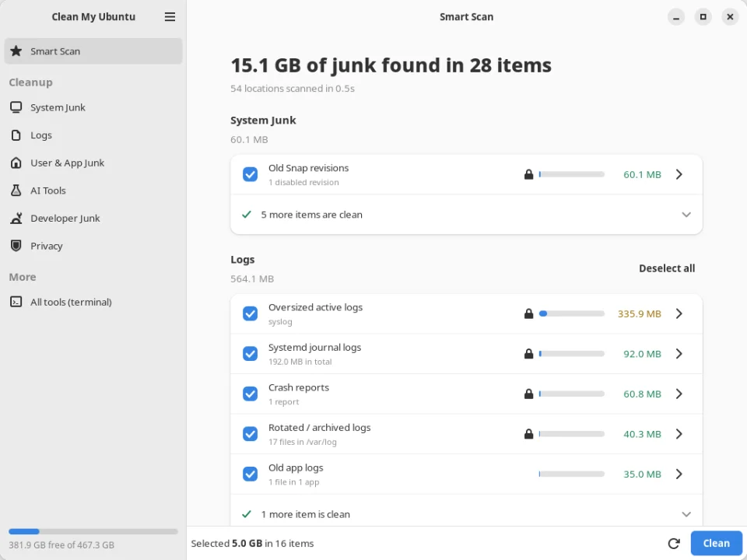Click the blue Clean button
Image resolution: width=747 pixels, height=560 pixels.
tap(716, 544)
